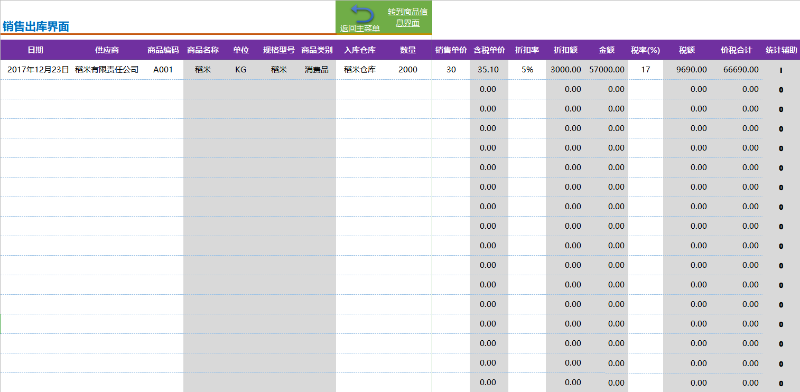Screen dimensions: 800x392
Task: Select the discount amount cell 3000.00
Action: (x=566, y=70)
